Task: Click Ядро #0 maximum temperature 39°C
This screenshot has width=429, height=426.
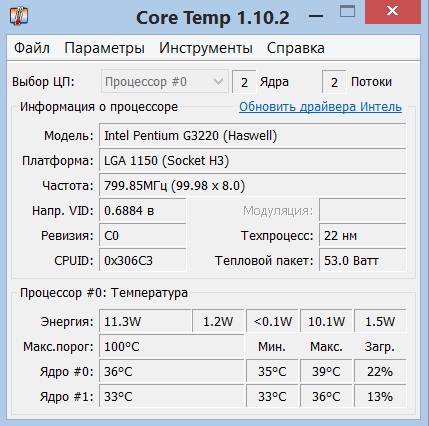Action: [326, 371]
